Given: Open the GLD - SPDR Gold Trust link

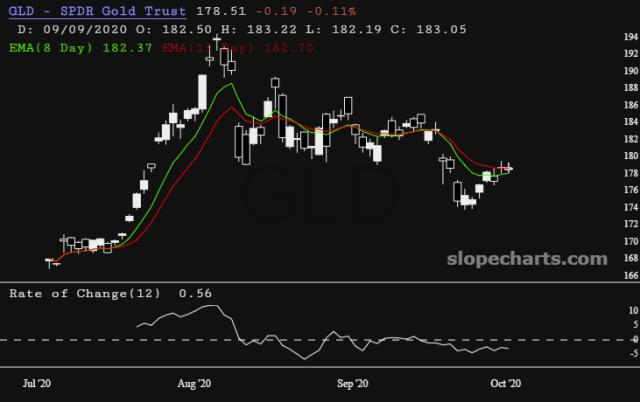Looking at the screenshot, I should [98, 11].
